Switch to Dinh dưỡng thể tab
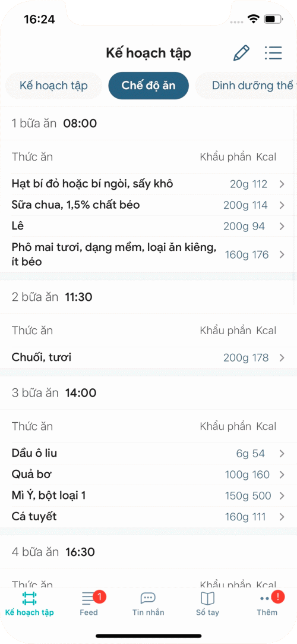 pyautogui.click(x=246, y=86)
